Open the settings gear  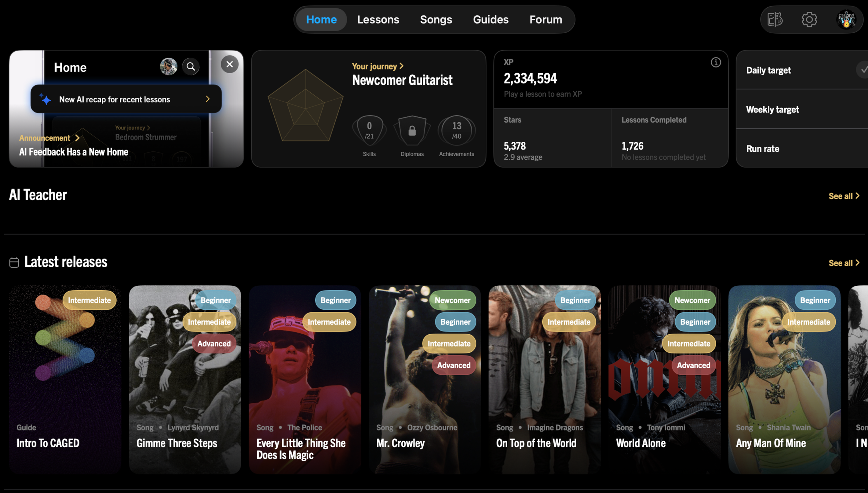tap(809, 19)
